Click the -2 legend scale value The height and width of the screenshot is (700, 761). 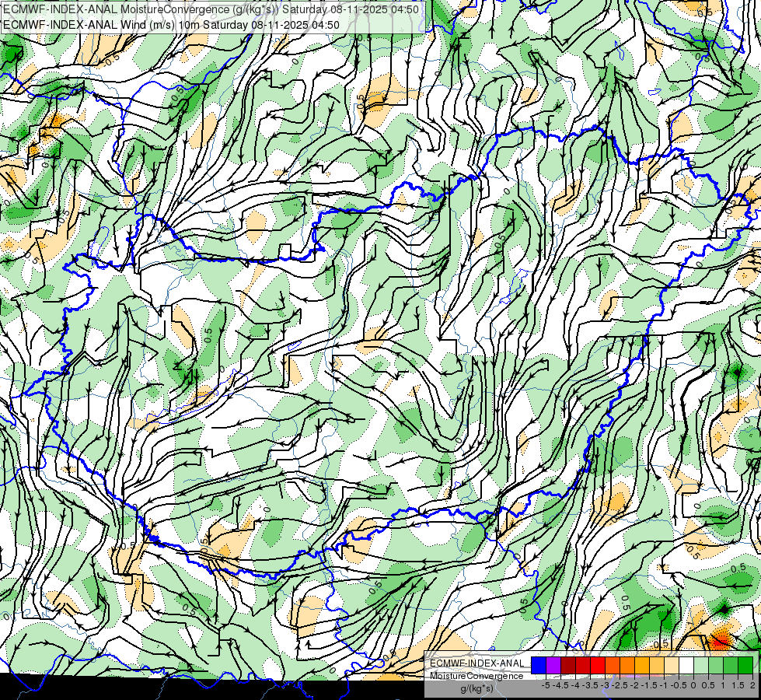click(634, 685)
